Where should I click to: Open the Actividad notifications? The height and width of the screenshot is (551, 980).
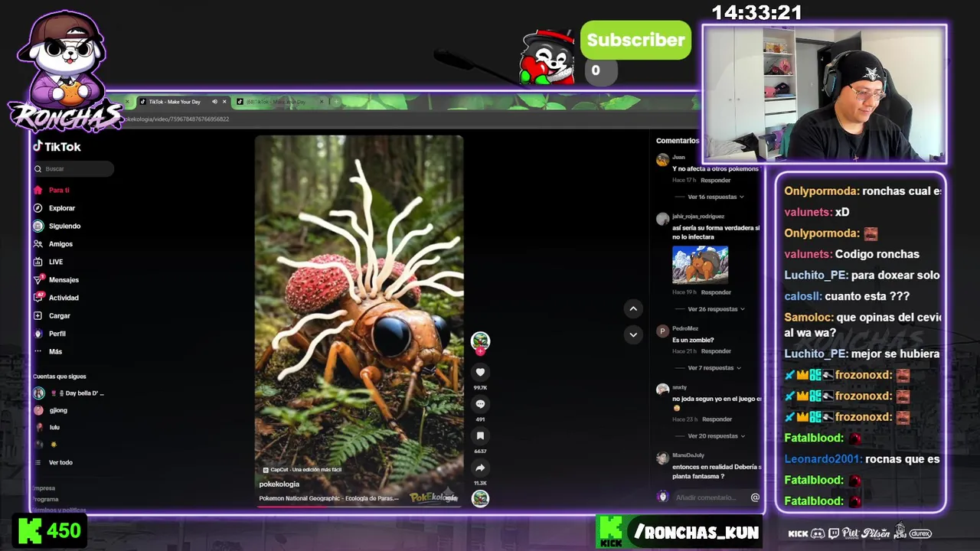pos(56,298)
